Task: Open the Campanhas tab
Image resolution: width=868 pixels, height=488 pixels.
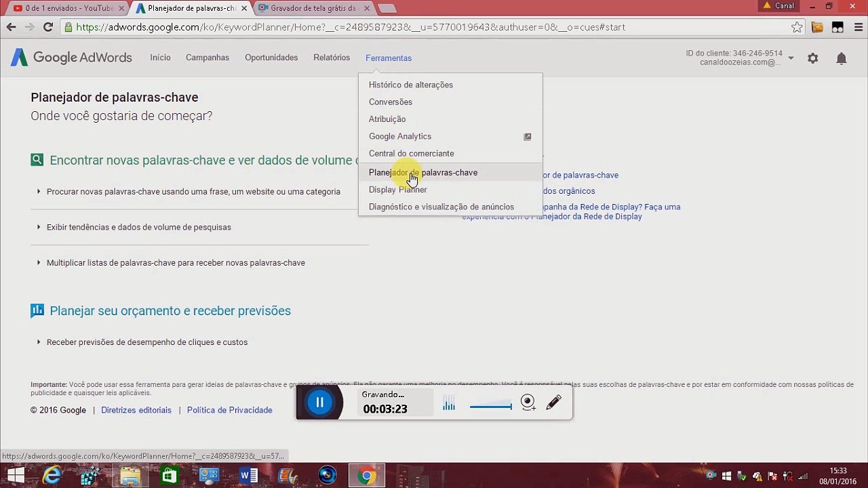Action: [x=208, y=58]
